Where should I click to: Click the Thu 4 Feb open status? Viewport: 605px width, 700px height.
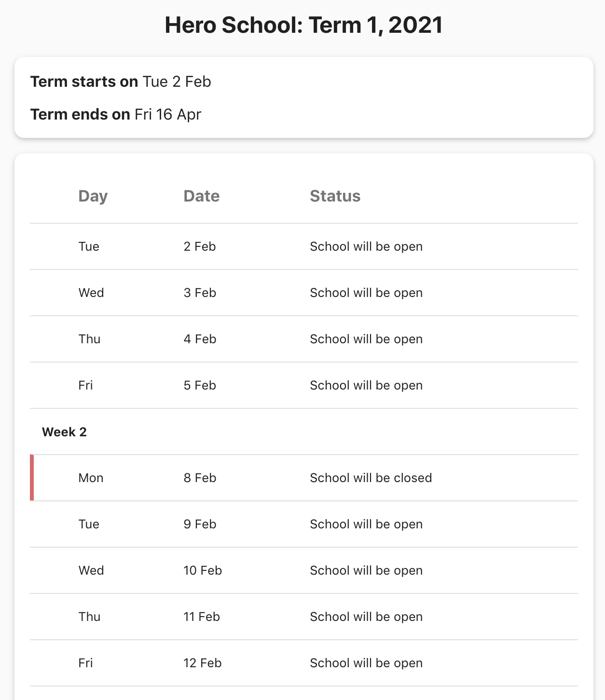tap(366, 339)
